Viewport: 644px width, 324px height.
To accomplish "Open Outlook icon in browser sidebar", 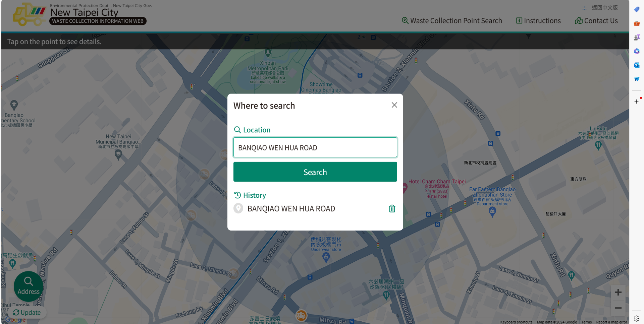I will tap(637, 65).
